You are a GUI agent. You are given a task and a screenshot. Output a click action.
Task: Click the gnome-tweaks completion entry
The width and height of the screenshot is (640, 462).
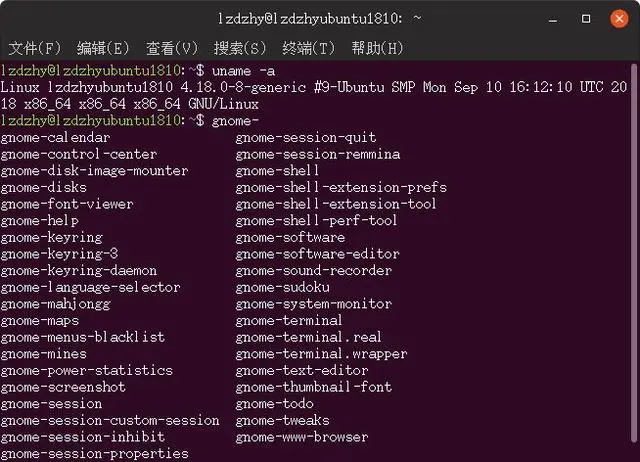click(x=282, y=420)
